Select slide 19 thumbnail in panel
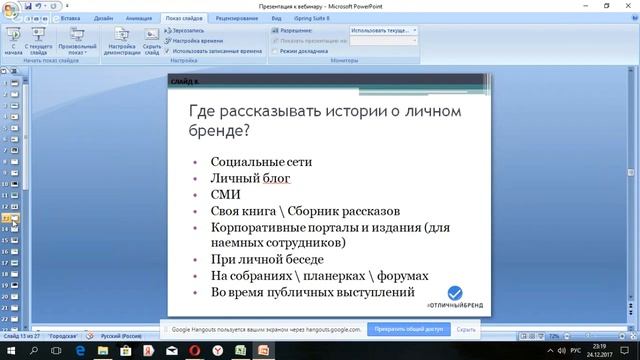Viewport: 640px width, 360px height. (x=14, y=285)
